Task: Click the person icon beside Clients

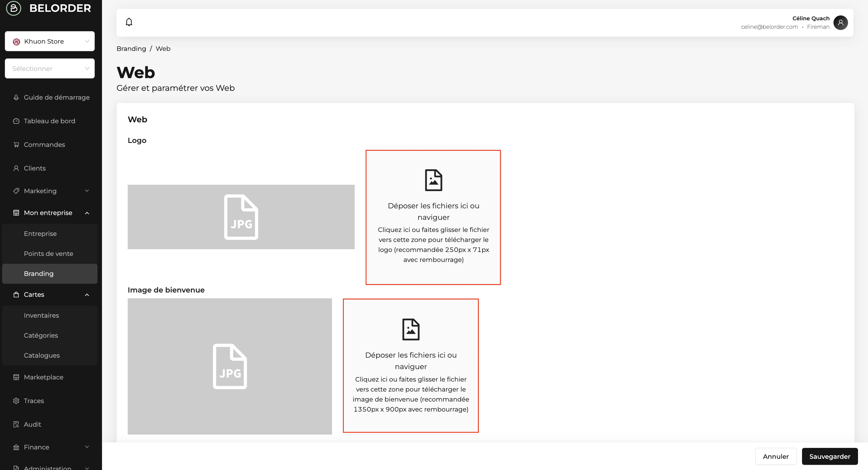Action: click(16, 168)
